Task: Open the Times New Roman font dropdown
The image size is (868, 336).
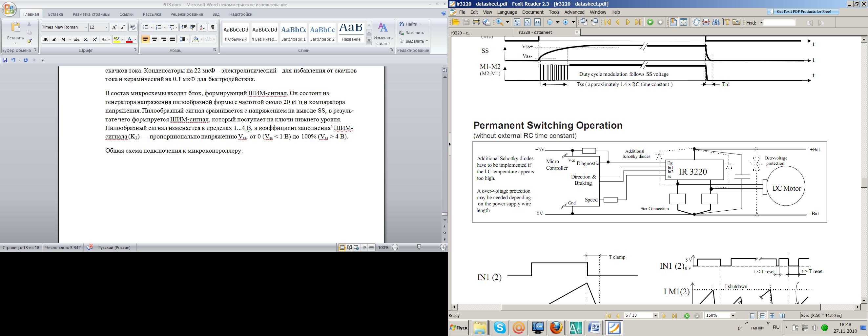Action: (86, 27)
